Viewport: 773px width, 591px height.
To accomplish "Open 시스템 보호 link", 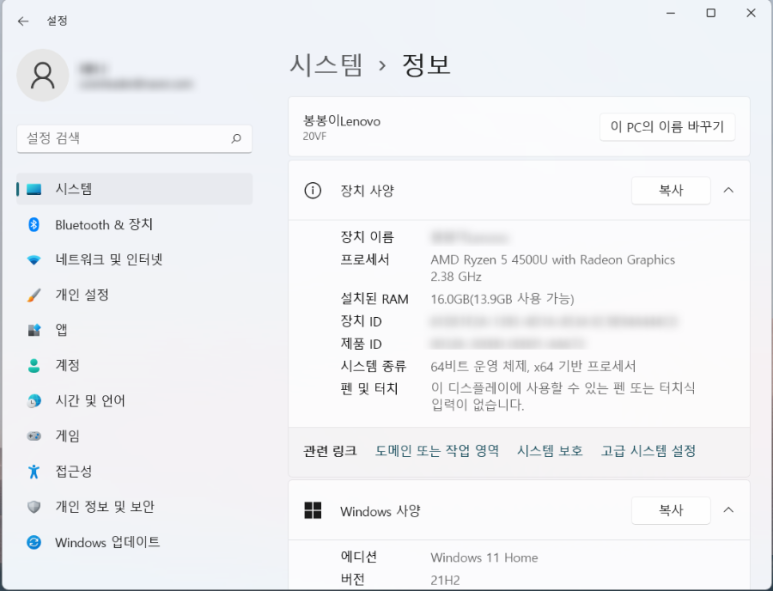I will coord(550,451).
